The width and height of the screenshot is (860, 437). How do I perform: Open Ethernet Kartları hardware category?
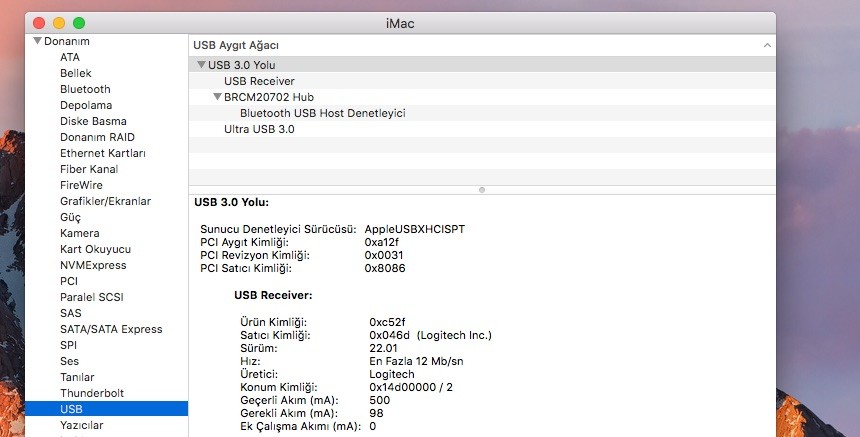[102, 153]
